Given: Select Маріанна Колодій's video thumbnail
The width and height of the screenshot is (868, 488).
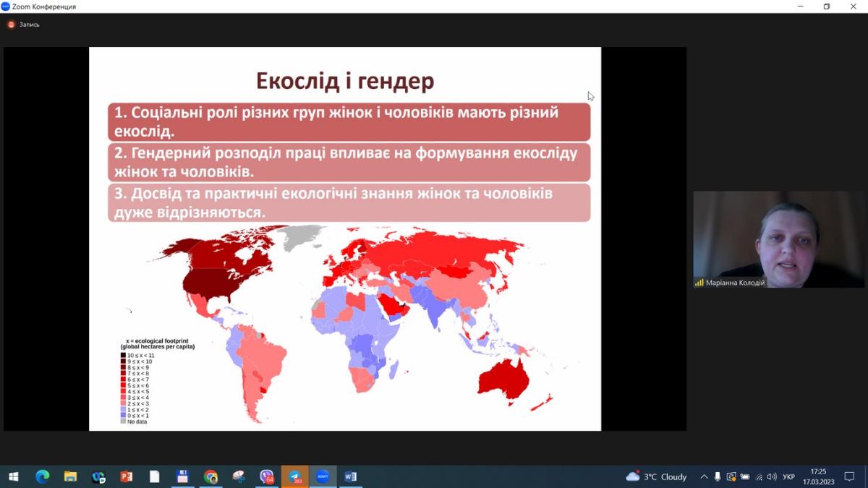Looking at the screenshot, I should click(x=779, y=239).
